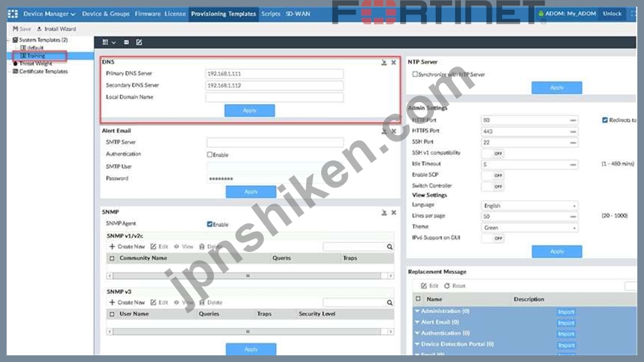This screenshot has width=644, height=362.
Task: Edit the Secondary DNS Server field
Action: 274,86
